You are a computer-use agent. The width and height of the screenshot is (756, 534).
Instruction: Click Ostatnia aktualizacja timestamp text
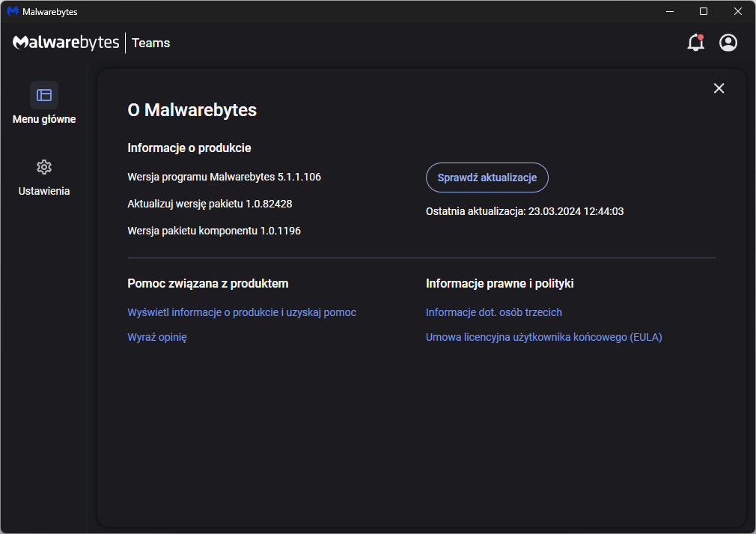525,211
